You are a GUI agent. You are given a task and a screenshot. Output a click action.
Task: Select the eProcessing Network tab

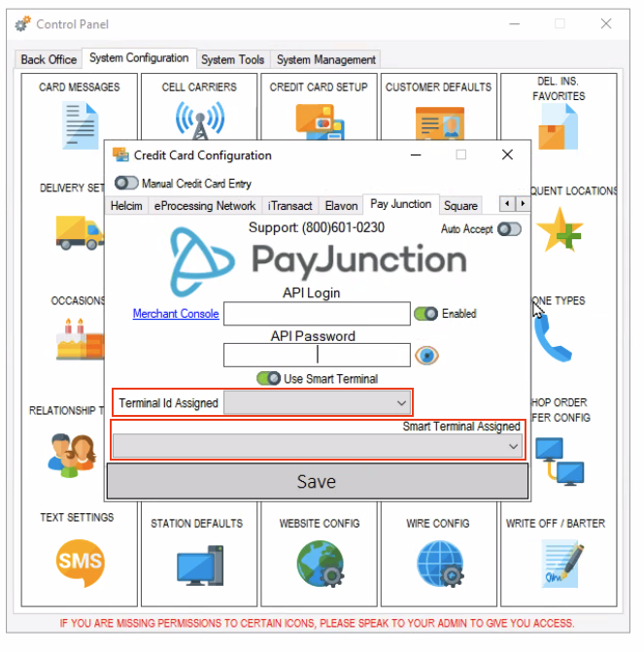pos(205,205)
